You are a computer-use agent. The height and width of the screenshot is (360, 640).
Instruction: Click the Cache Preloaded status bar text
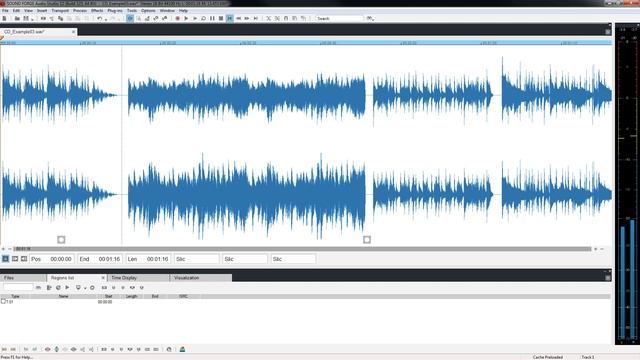pos(548,357)
